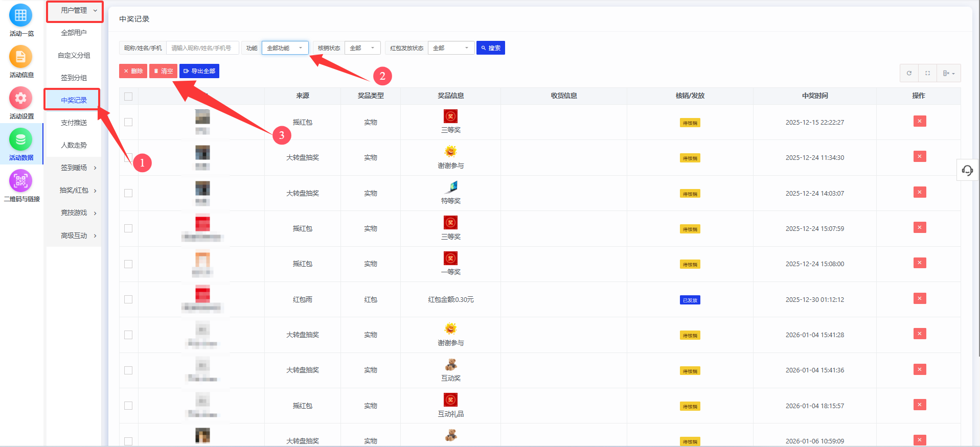
Task: Check the first row 摇红包 record checkbox
Action: click(128, 122)
